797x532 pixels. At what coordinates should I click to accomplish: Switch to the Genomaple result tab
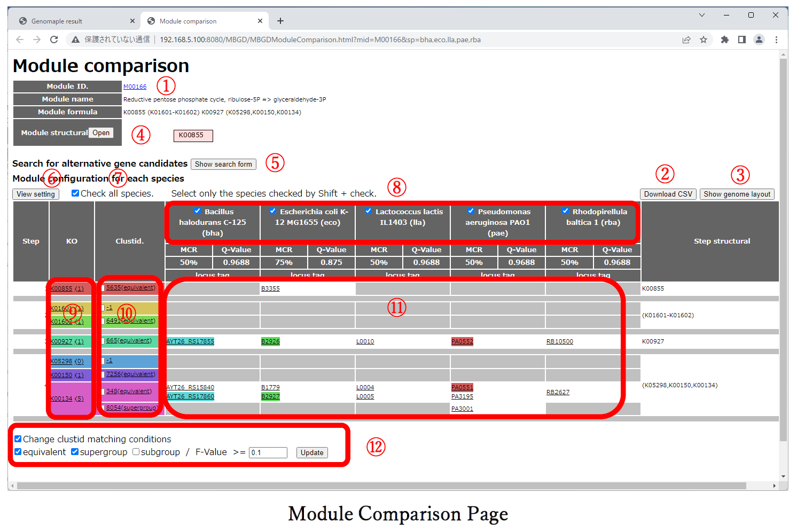click(57, 21)
